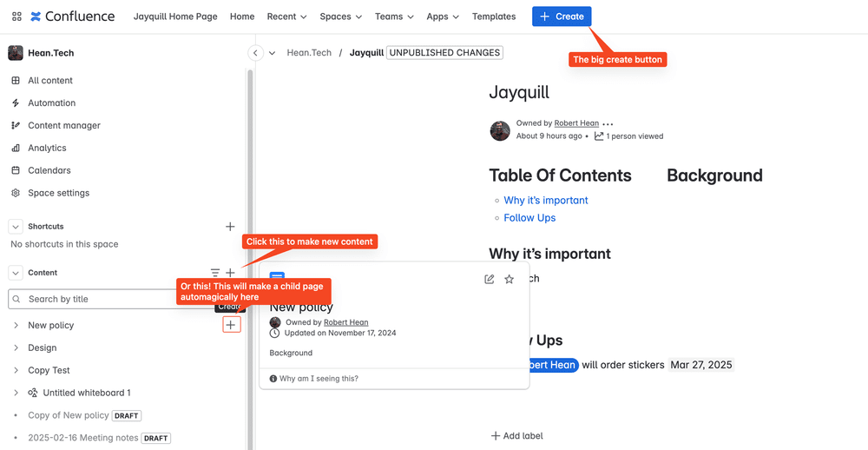Viewport: 868px width, 450px height.
Task: Follow the Follow Ups link
Action: (x=529, y=218)
